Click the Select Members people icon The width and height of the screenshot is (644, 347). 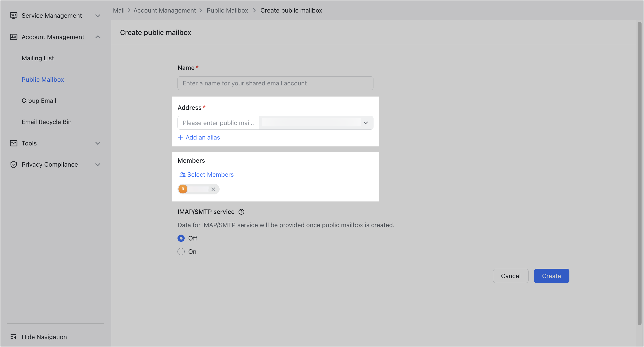point(182,174)
